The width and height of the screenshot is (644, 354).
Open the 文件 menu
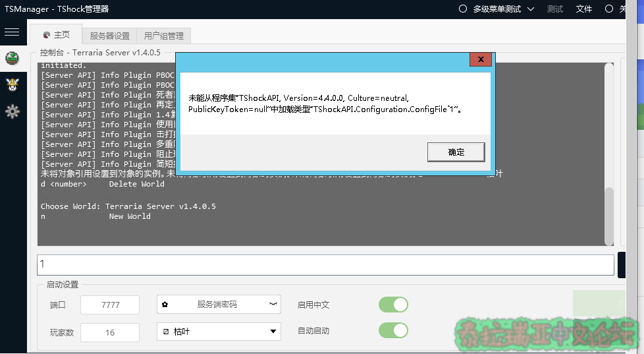pyautogui.click(x=583, y=9)
